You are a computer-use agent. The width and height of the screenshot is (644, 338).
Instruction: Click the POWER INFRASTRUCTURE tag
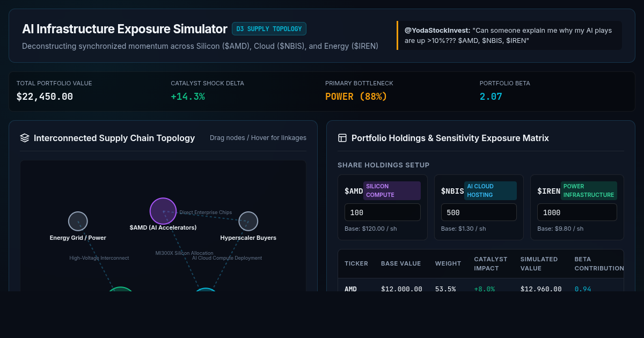[x=589, y=190]
